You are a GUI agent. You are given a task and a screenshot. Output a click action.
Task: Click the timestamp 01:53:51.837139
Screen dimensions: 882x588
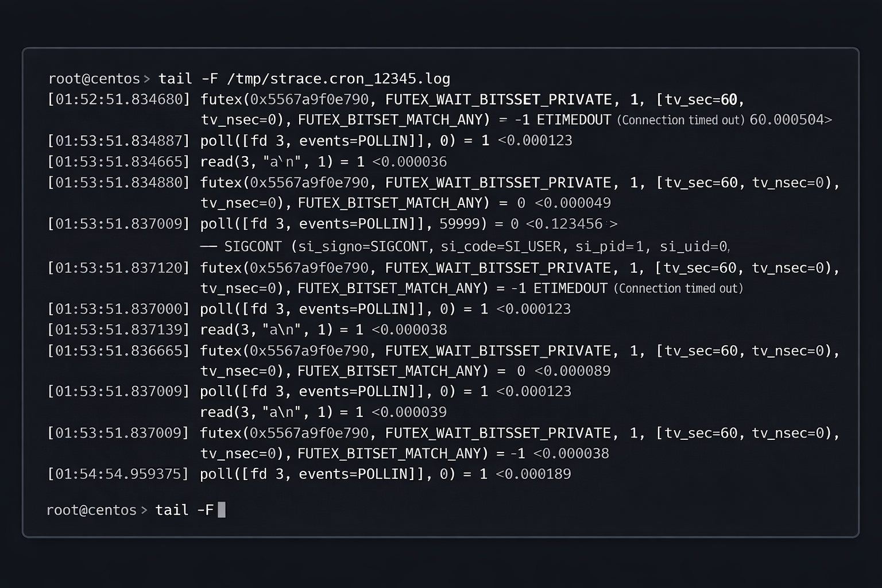click(x=118, y=330)
